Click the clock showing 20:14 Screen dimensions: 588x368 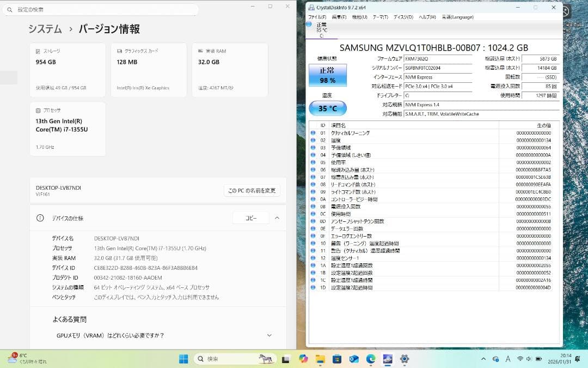click(560, 359)
